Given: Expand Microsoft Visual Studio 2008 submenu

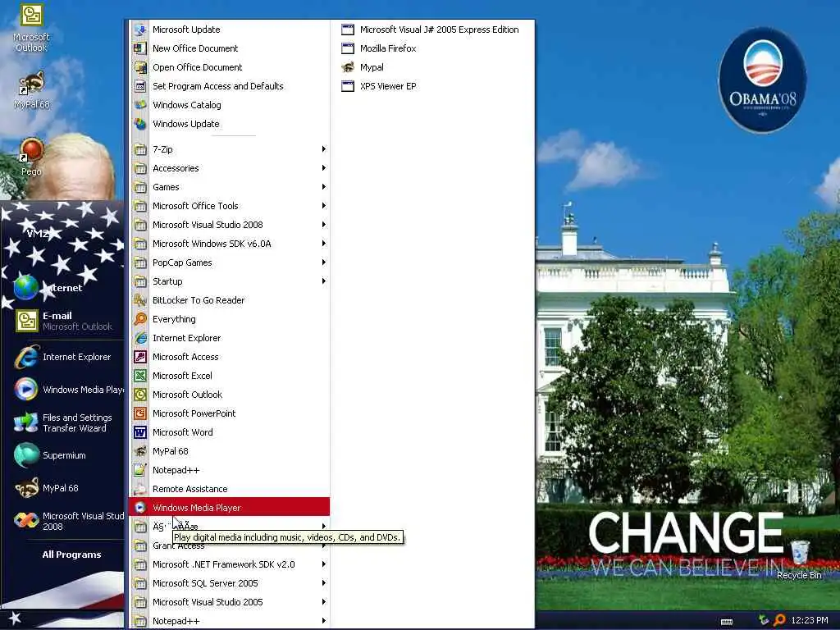Looking at the screenshot, I should click(x=230, y=225).
